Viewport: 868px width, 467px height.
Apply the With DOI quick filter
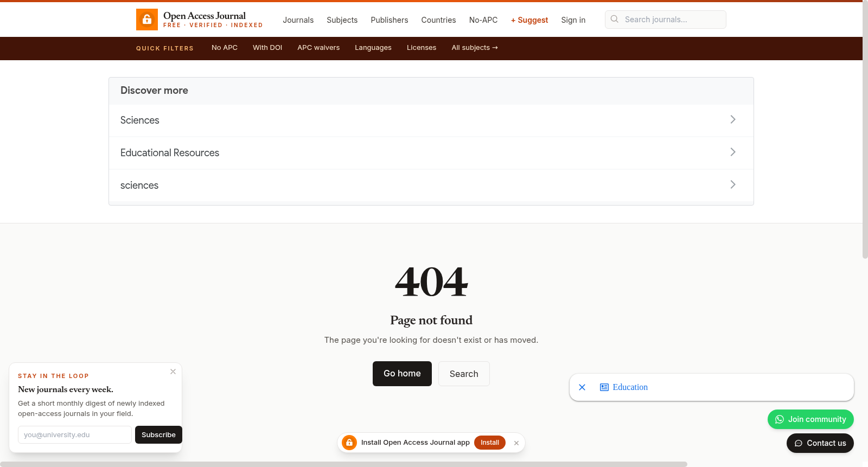[267, 48]
